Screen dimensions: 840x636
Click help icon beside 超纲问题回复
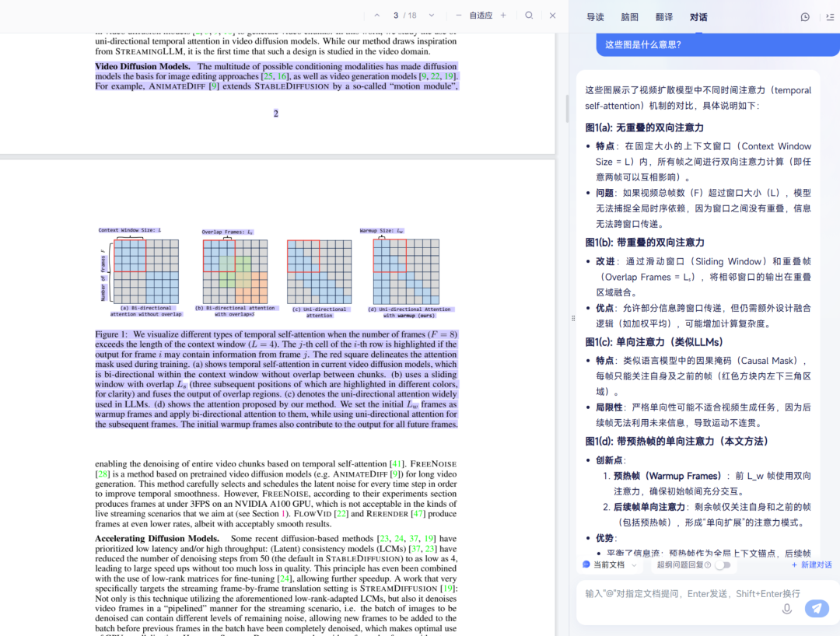(x=707, y=564)
